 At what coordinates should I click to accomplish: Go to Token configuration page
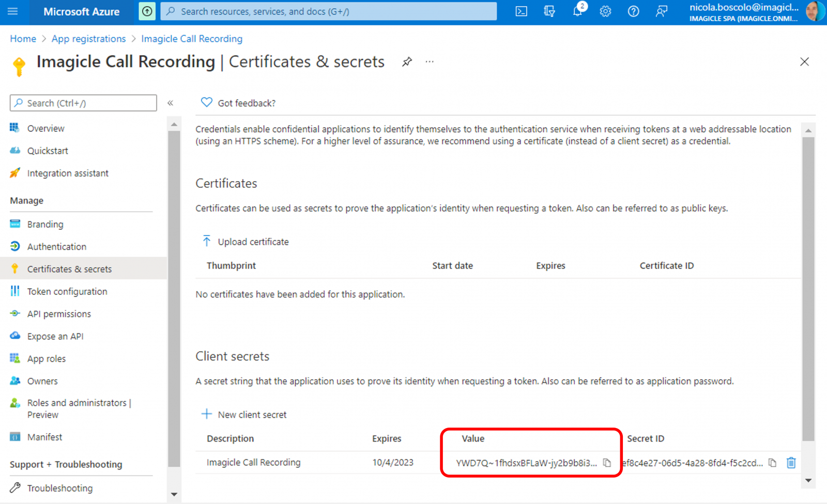pos(67,291)
